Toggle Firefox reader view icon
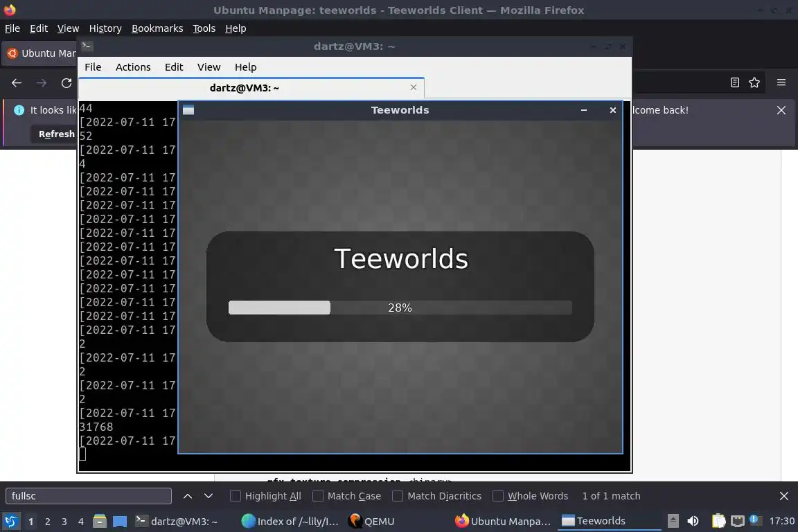 point(734,82)
